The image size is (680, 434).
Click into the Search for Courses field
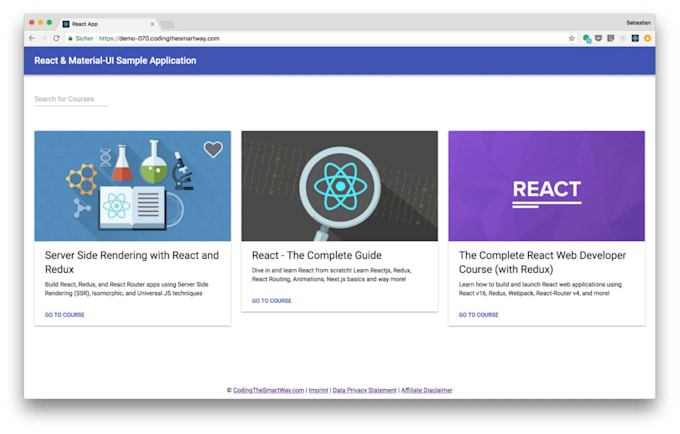click(71, 99)
